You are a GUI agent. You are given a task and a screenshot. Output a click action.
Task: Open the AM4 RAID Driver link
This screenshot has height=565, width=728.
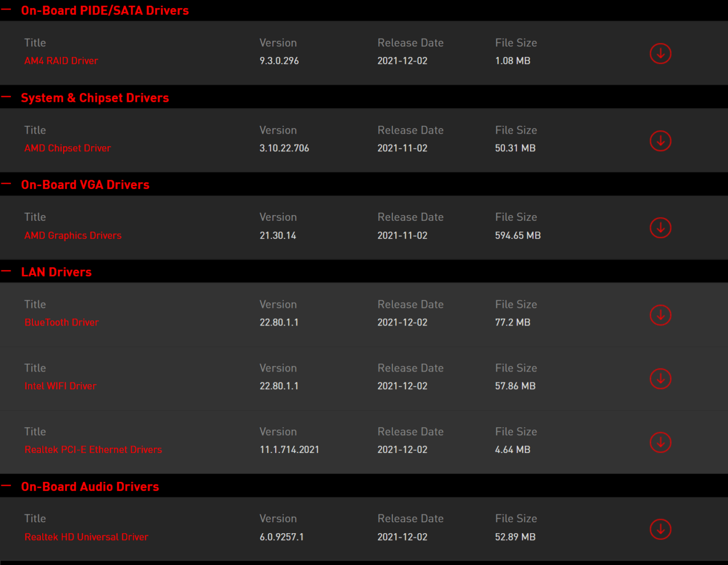pyautogui.click(x=61, y=61)
